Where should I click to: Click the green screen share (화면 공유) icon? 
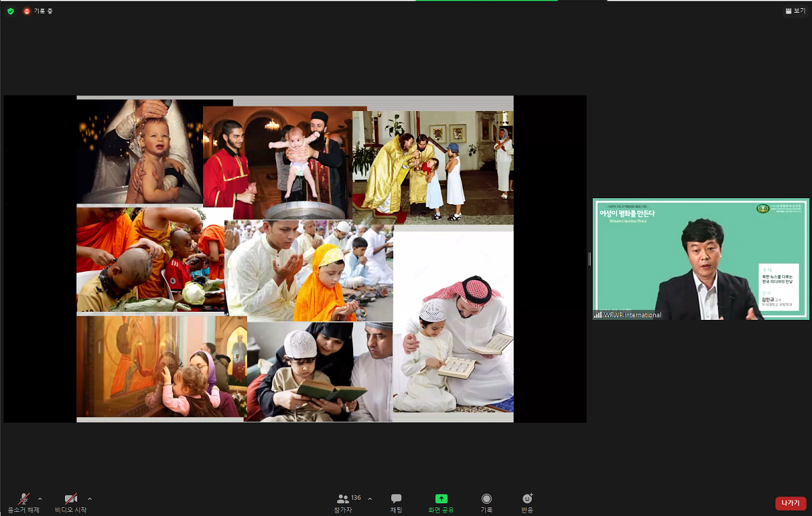(441, 500)
